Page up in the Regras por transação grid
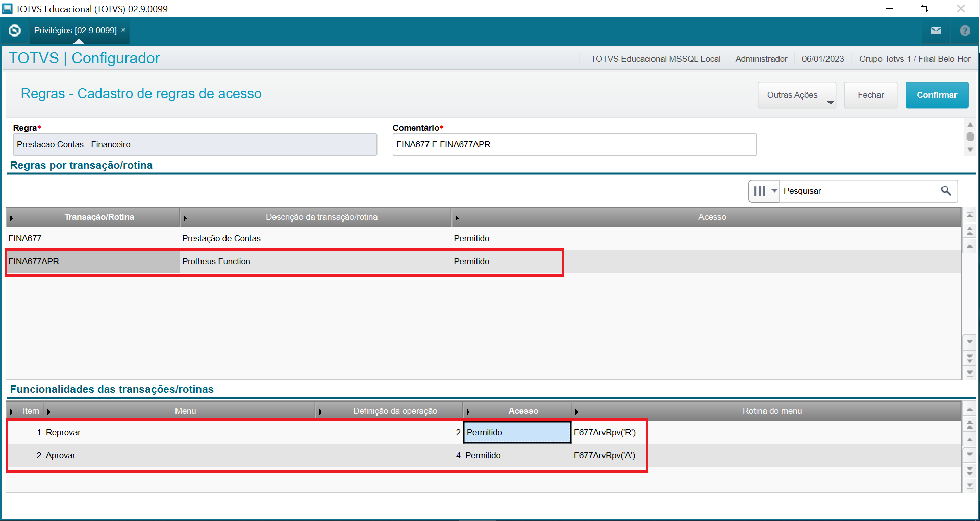 [x=970, y=231]
